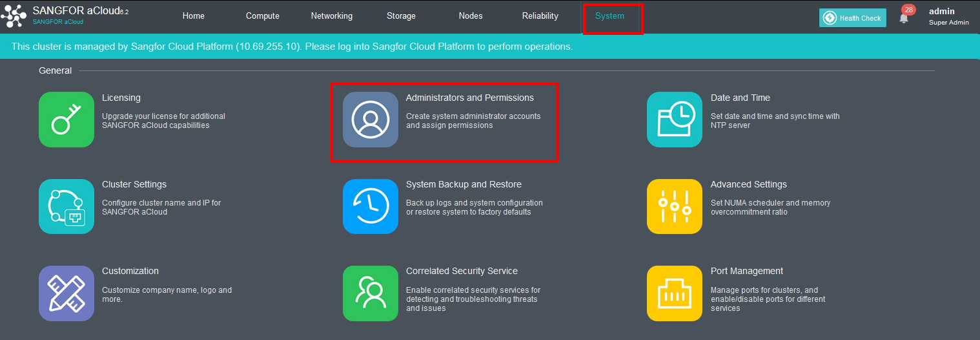Switch to the Compute tab
The height and width of the screenshot is (340, 980).
263,16
